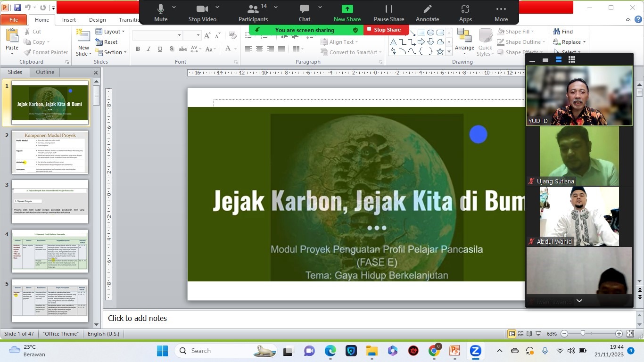Screen dimensions: 644x362
Task: Start a New Share
Action: pyautogui.click(x=347, y=13)
